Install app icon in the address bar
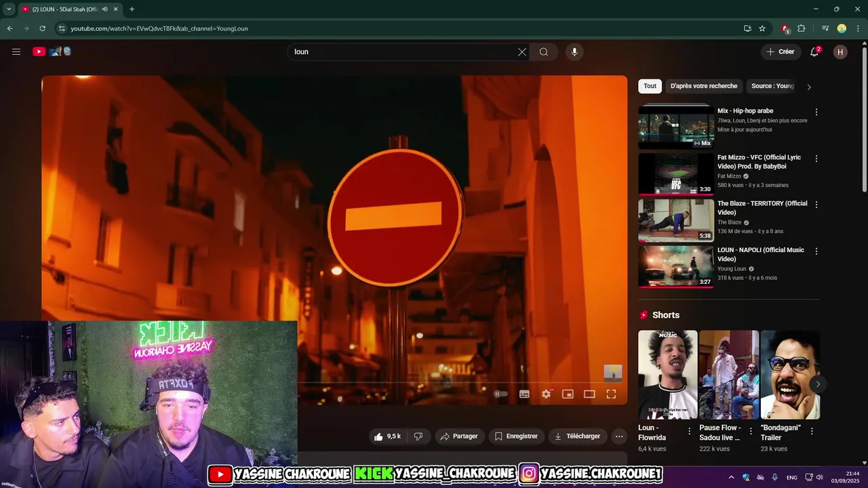The width and height of the screenshot is (868, 488). (747, 28)
